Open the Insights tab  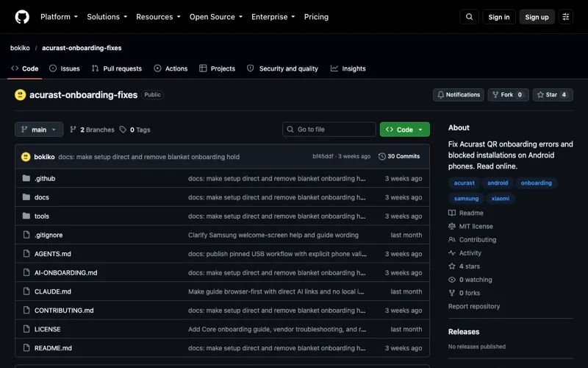(348, 68)
